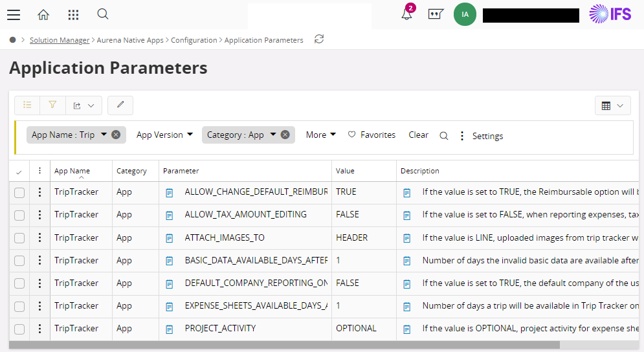Open the More filters dropdown
The width and height of the screenshot is (644, 352).
320,135
